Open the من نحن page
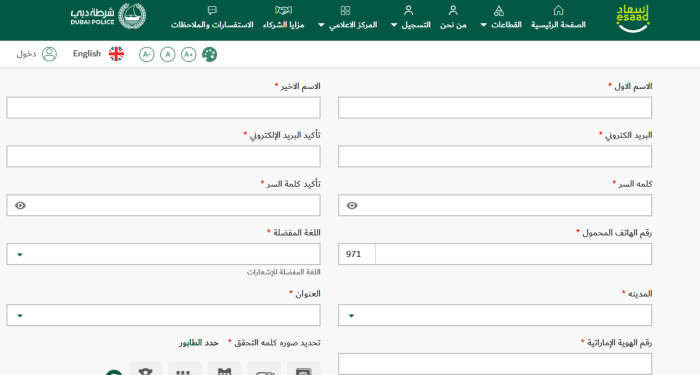Image resolution: width=700 pixels, height=375 pixels. tap(453, 17)
